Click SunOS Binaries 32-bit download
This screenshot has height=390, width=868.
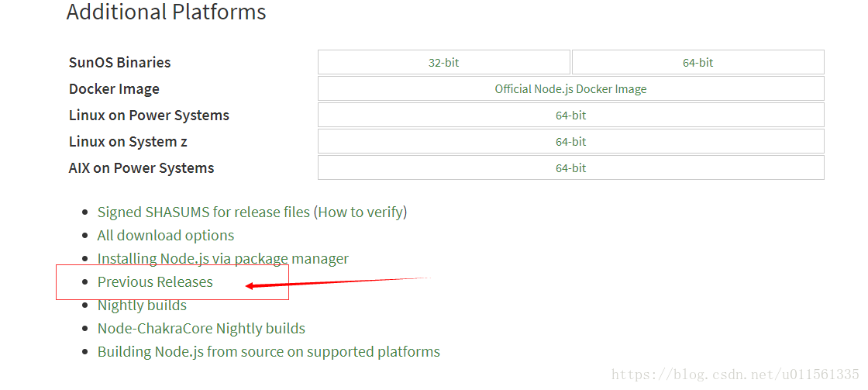444,62
